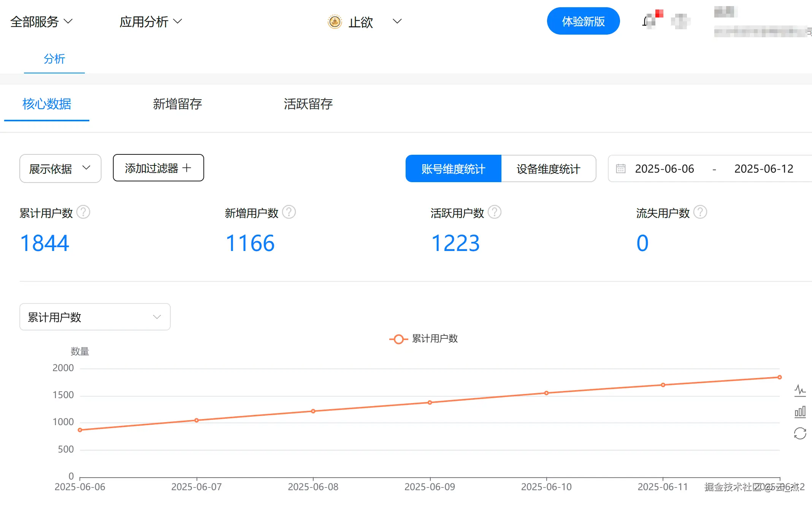Click help icon beside 累计用户数
This screenshot has width=812, height=505.
click(x=83, y=212)
